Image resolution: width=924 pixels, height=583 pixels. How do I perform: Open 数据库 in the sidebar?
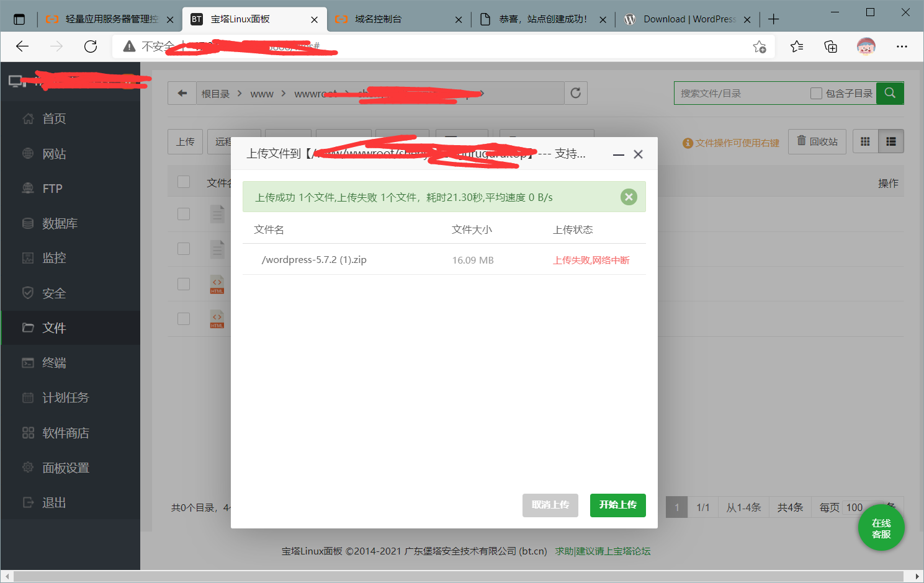point(71,223)
